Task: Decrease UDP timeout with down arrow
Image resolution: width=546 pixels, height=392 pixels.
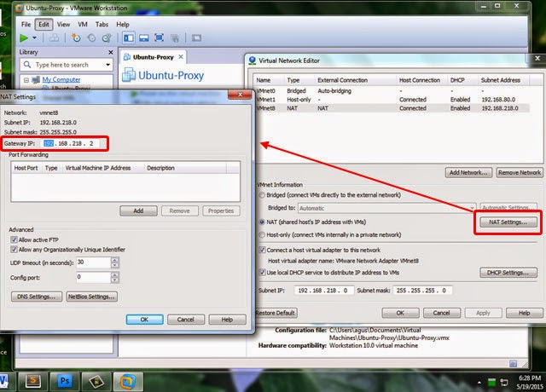Action: 115,265
